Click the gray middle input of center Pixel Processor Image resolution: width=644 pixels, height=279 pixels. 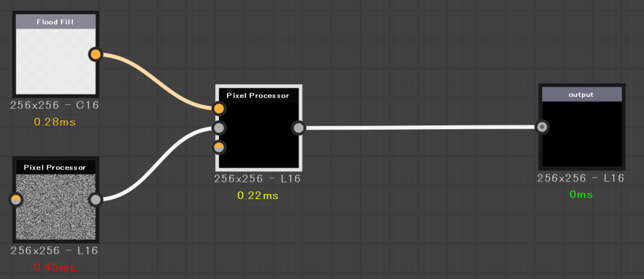(219, 128)
